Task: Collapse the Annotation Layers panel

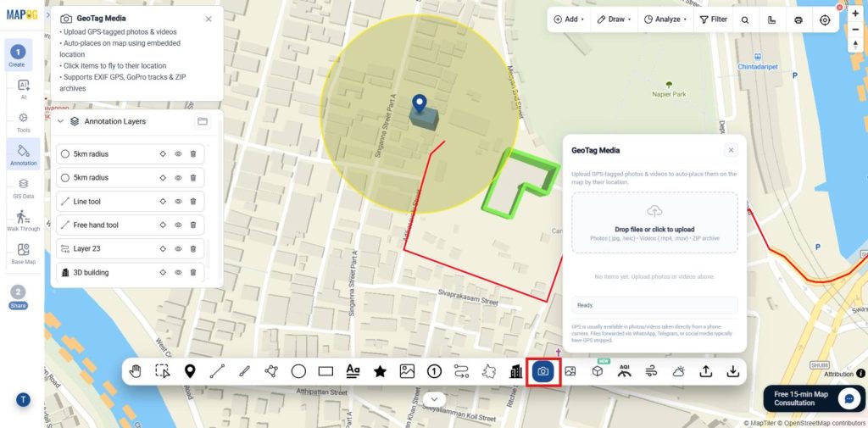Action: pos(61,121)
